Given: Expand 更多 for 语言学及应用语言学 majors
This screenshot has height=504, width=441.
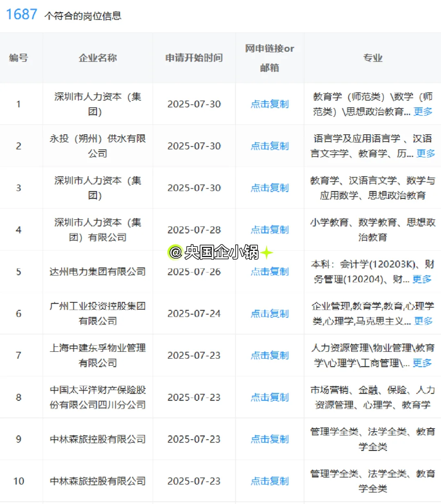Looking at the screenshot, I should click(x=426, y=153).
